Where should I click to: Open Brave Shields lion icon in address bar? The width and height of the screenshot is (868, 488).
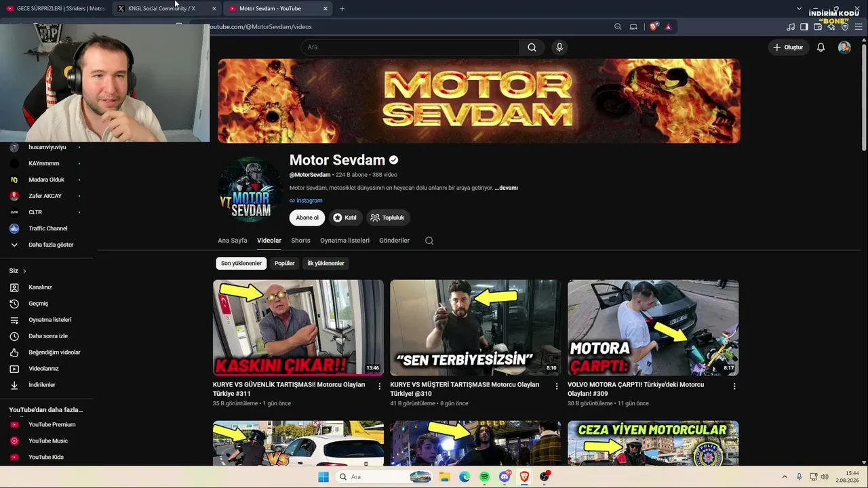point(654,27)
